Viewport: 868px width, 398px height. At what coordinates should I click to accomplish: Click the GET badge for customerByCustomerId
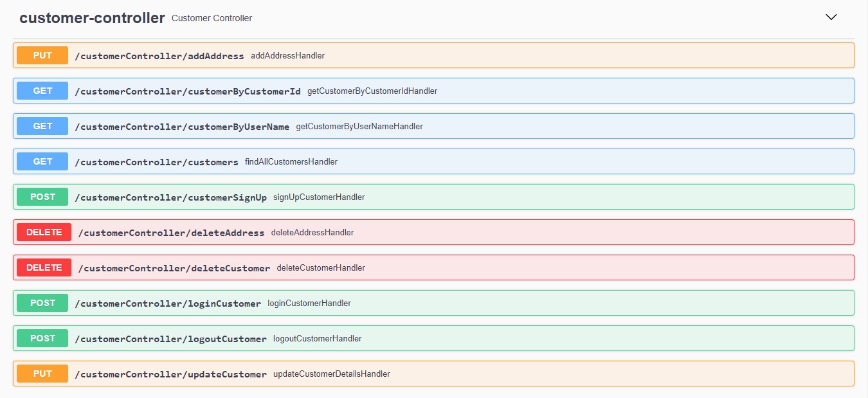42,91
